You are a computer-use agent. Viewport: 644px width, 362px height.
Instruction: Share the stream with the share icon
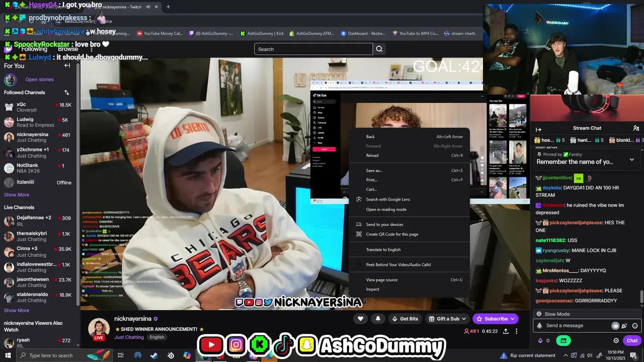click(506, 331)
